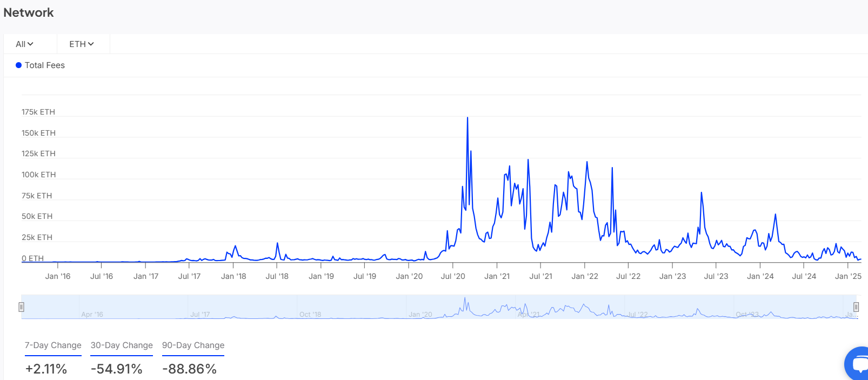Click the -88.86% change value
Viewport: 868px width, 380px height.
tap(189, 369)
